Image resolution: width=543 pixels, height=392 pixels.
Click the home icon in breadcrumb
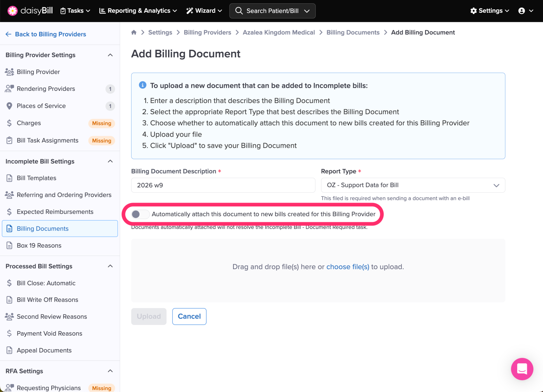[134, 32]
